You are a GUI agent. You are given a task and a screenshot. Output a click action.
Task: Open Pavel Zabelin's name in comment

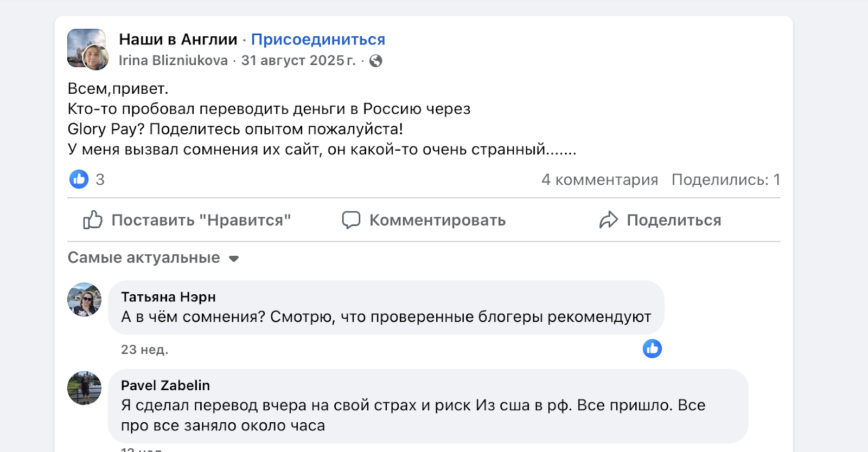[165, 385]
